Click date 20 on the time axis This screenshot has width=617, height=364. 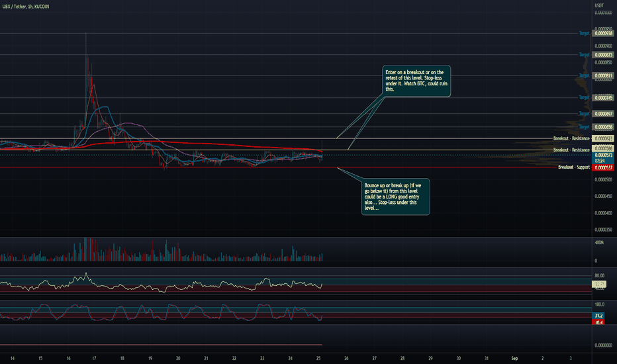tap(178, 359)
